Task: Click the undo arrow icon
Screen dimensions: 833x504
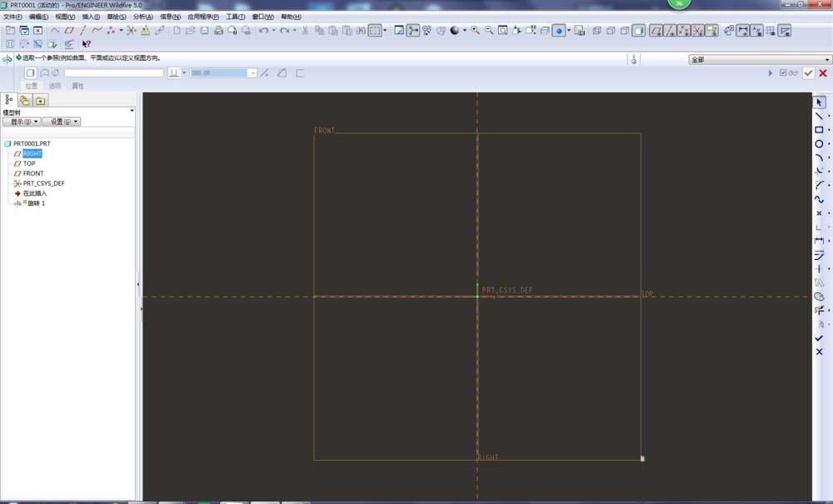Action: click(263, 31)
